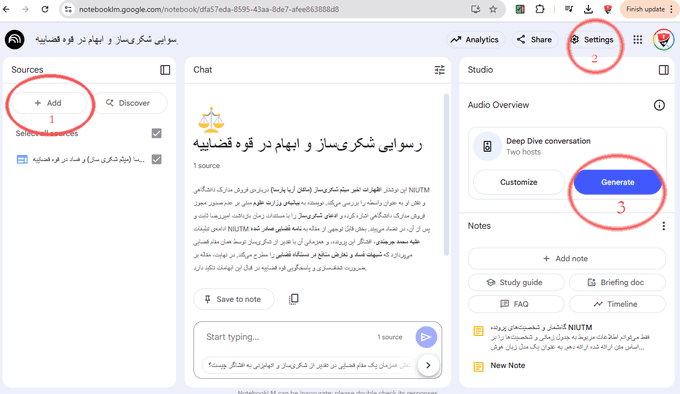Viewport: 680px width, 394px height.
Task: Toggle the Persian source's checkbox
Action: (157, 159)
